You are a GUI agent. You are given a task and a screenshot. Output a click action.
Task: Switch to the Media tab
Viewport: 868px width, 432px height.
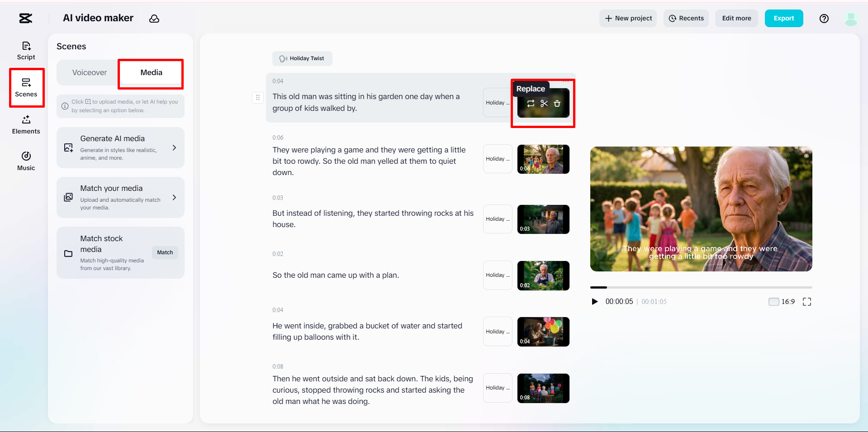(x=151, y=72)
